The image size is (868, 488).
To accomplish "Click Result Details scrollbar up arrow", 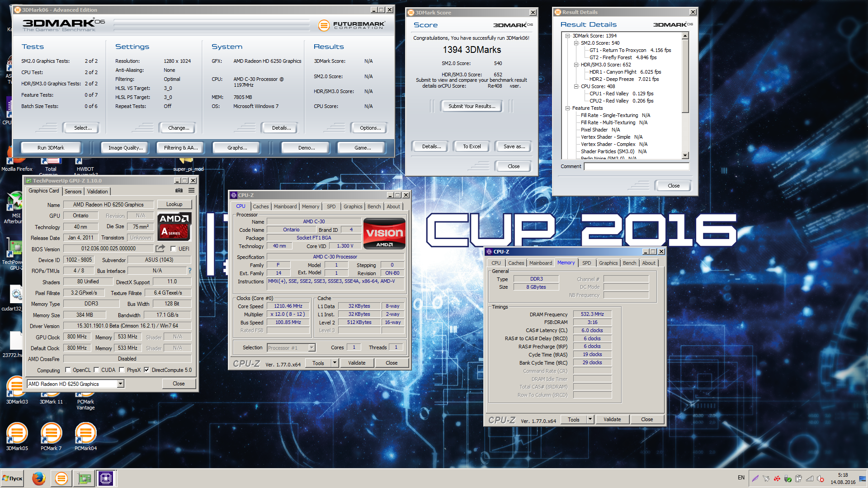I will click(685, 36).
